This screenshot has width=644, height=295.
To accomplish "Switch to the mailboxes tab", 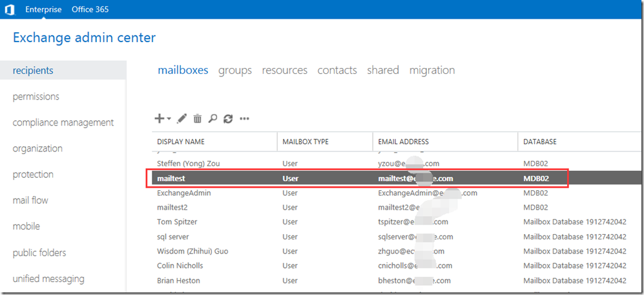I will 183,71.
